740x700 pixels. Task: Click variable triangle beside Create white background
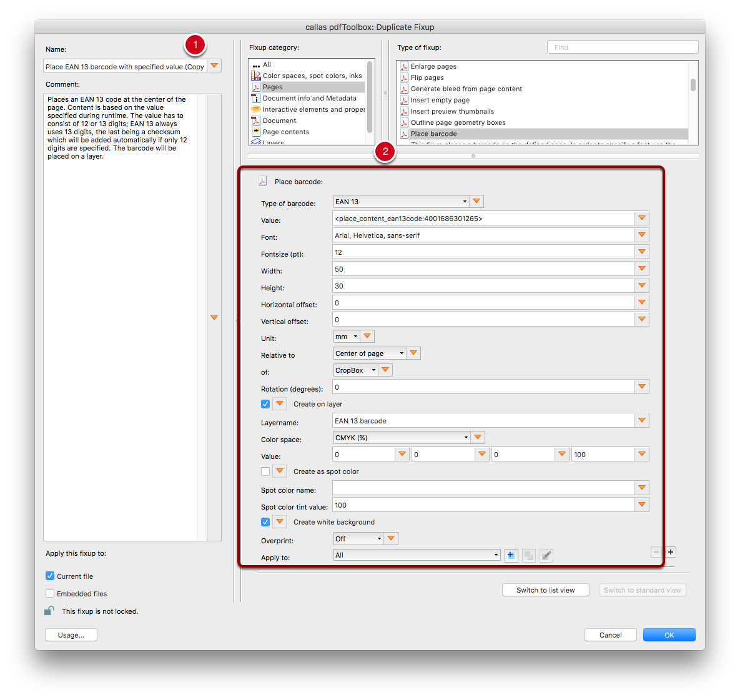tap(280, 522)
